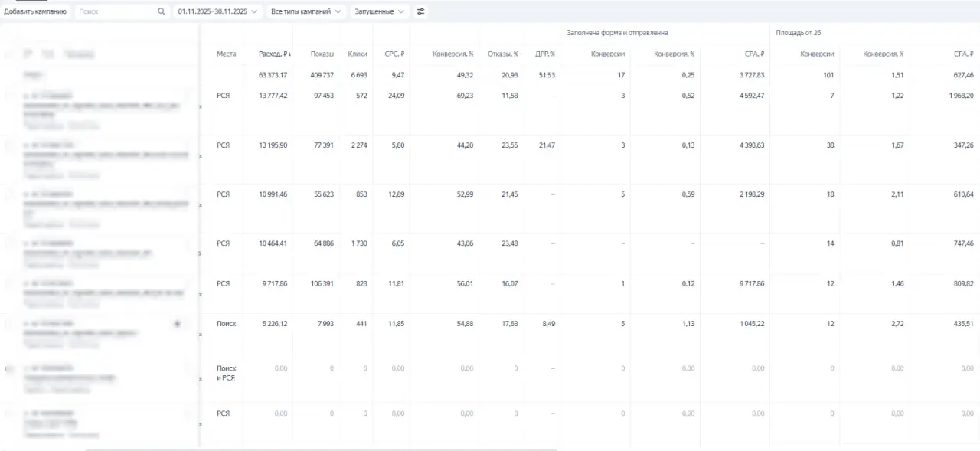
Task: Sort the table by the Клики column
Action: pyautogui.click(x=357, y=54)
